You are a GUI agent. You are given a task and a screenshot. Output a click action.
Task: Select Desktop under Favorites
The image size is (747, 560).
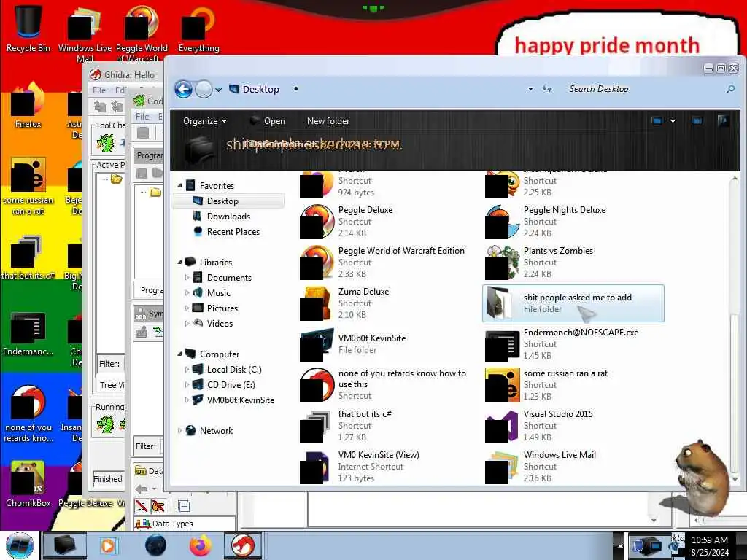click(x=222, y=201)
